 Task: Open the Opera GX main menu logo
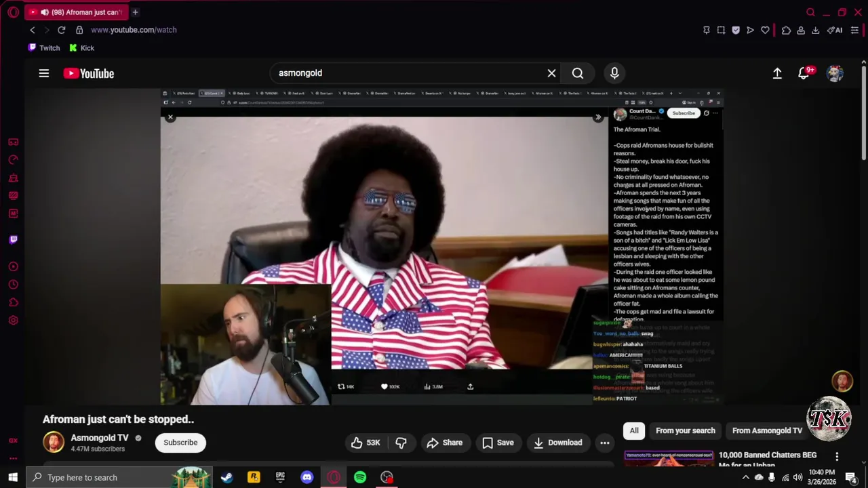[13, 12]
